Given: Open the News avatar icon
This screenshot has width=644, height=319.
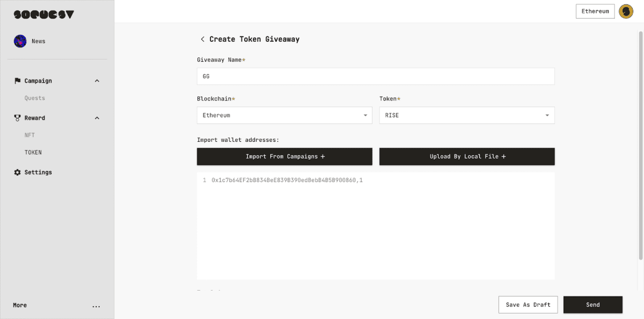Looking at the screenshot, I should pyautogui.click(x=20, y=41).
